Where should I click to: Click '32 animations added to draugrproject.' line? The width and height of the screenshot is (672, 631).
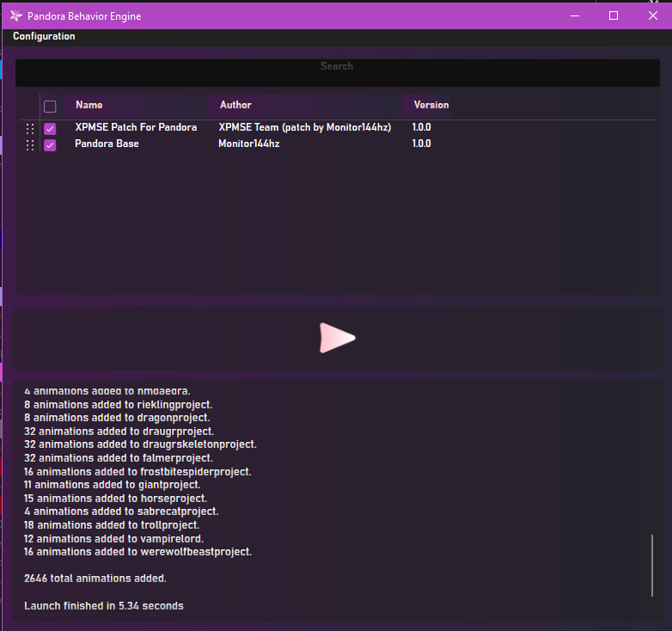pos(119,432)
